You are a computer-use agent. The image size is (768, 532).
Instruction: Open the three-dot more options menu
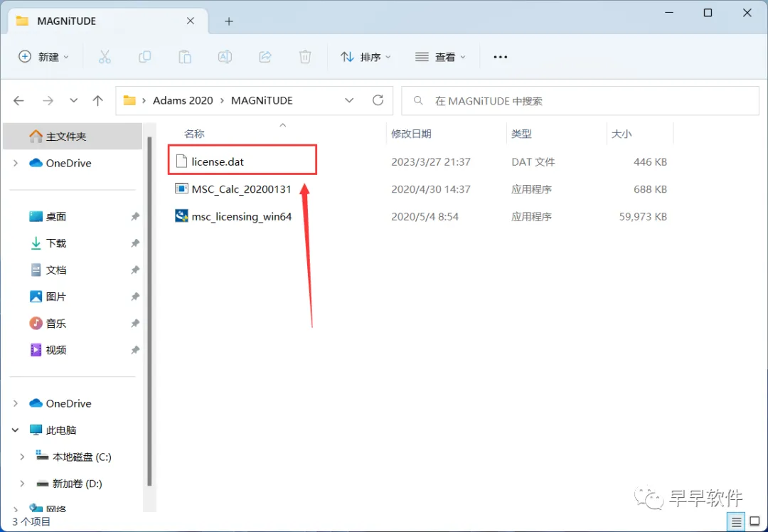click(500, 57)
